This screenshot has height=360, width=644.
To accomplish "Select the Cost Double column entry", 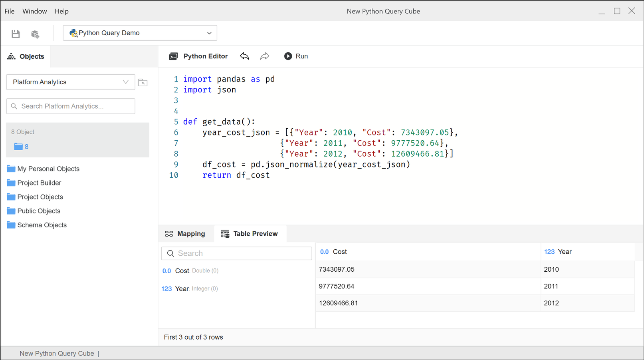I will click(x=190, y=271).
